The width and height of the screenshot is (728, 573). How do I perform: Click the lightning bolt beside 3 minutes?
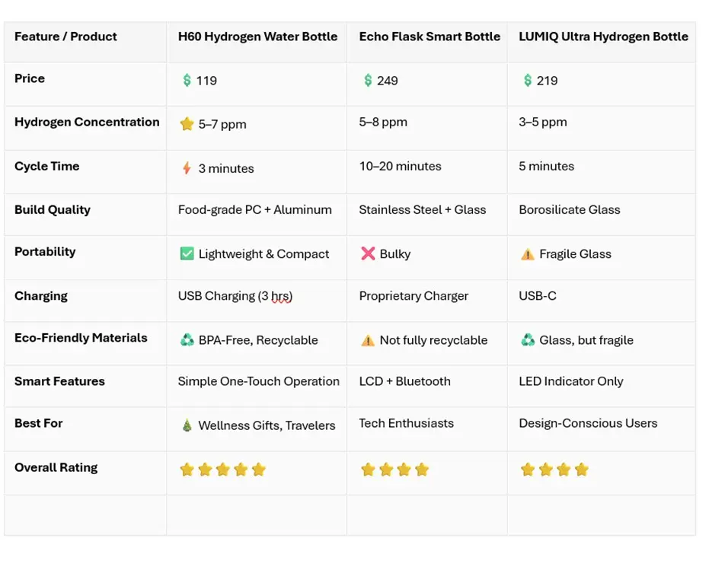tap(187, 168)
